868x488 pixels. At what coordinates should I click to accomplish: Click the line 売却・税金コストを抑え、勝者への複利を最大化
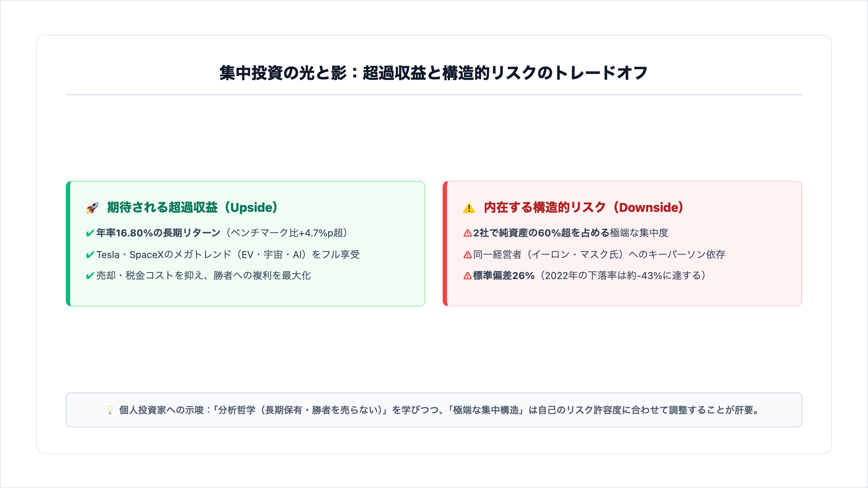pyautogui.click(x=204, y=275)
